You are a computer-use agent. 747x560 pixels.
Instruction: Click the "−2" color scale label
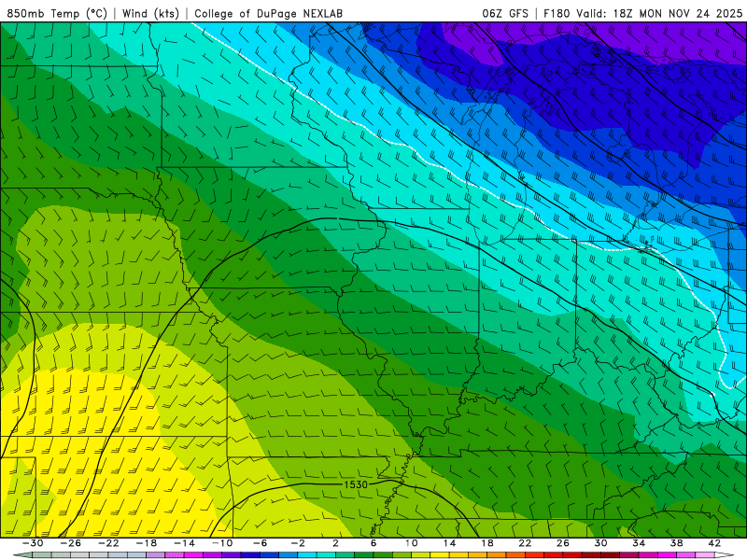(x=298, y=543)
